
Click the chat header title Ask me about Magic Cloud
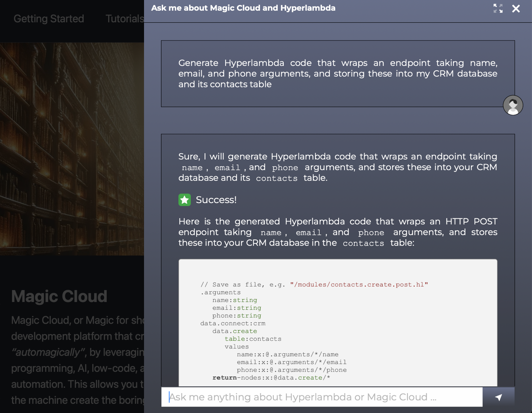click(244, 8)
